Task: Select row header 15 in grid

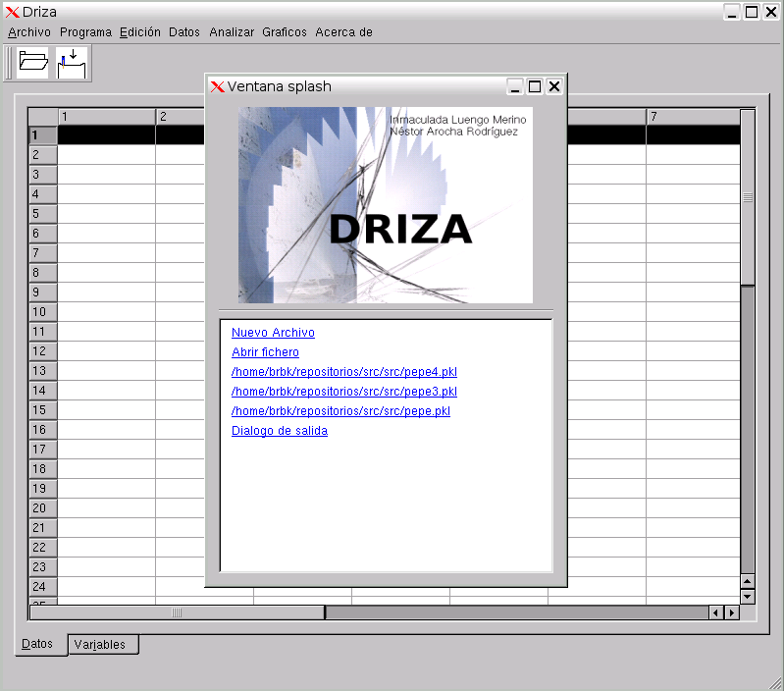Action: click(43, 410)
